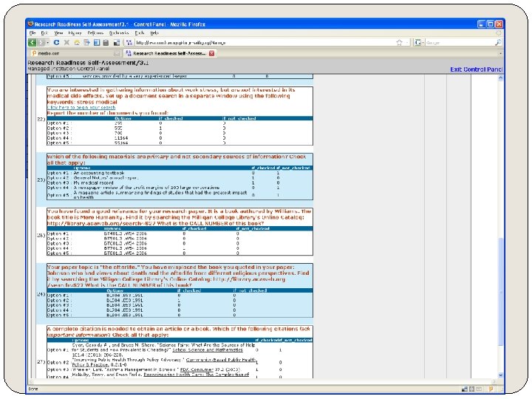Viewport: 532px width, 399px height.
Task: Go to the Home page icon
Action: click(77, 42)
